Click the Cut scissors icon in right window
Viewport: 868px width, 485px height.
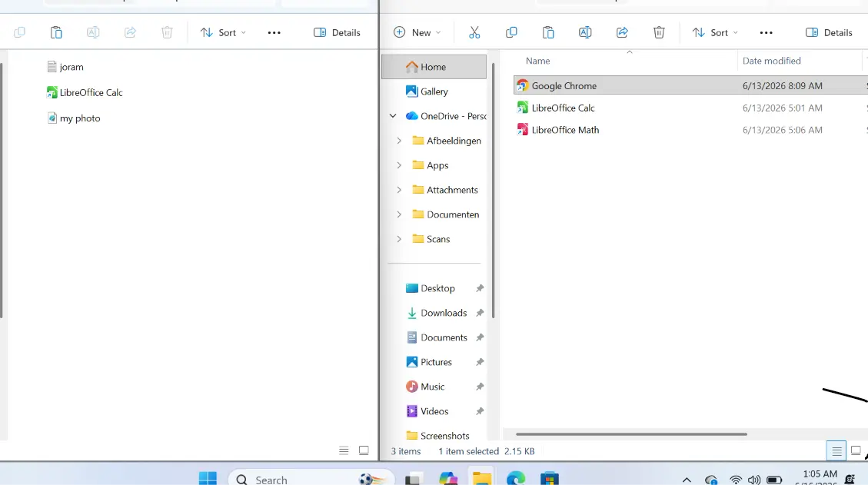[x=474, y=32]
